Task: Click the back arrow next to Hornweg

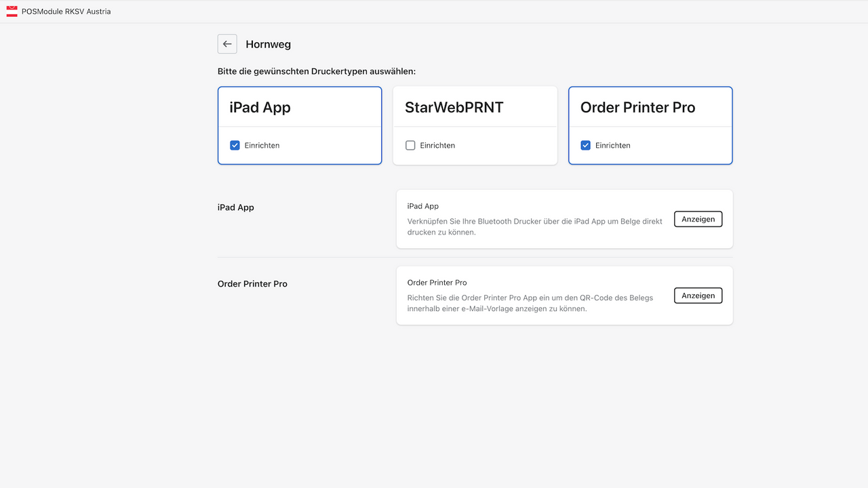Action: point(227,44)
